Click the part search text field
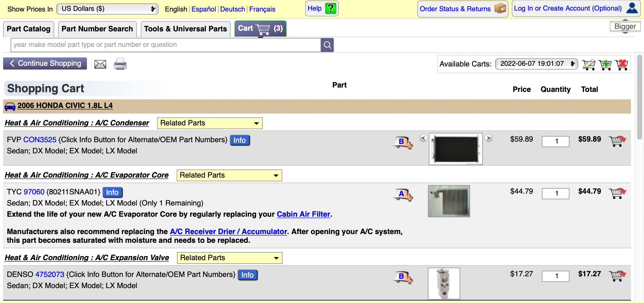The width and height of the screenshot is (644, 303). pos(166,45)
